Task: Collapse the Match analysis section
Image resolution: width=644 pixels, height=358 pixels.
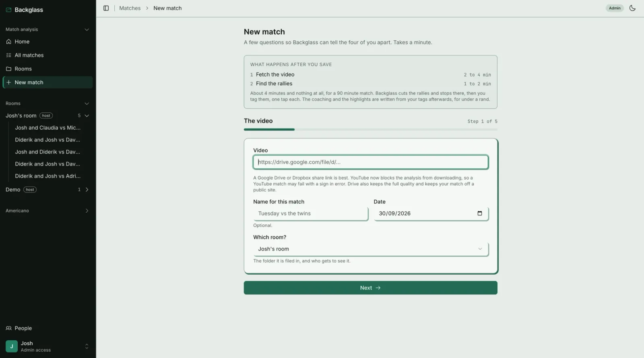Action: click(87, 29)
